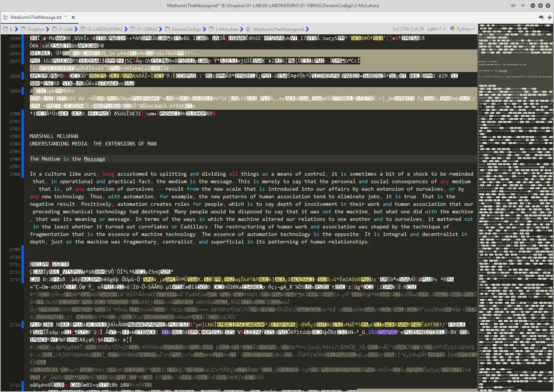This screenshot has width=554, height=392.
Task: Click the DevenirCodigo breadcrumb folder
Action: 186,29
